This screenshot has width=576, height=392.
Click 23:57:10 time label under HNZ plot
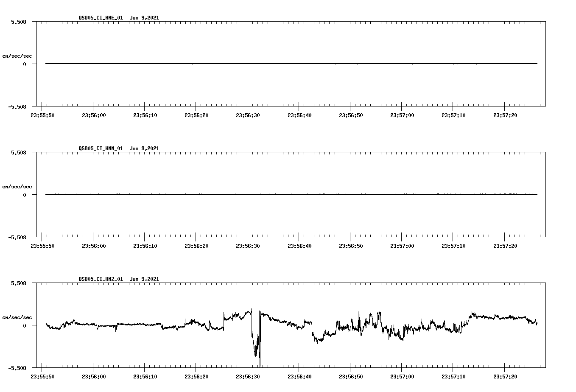click(x=453, y=376)
